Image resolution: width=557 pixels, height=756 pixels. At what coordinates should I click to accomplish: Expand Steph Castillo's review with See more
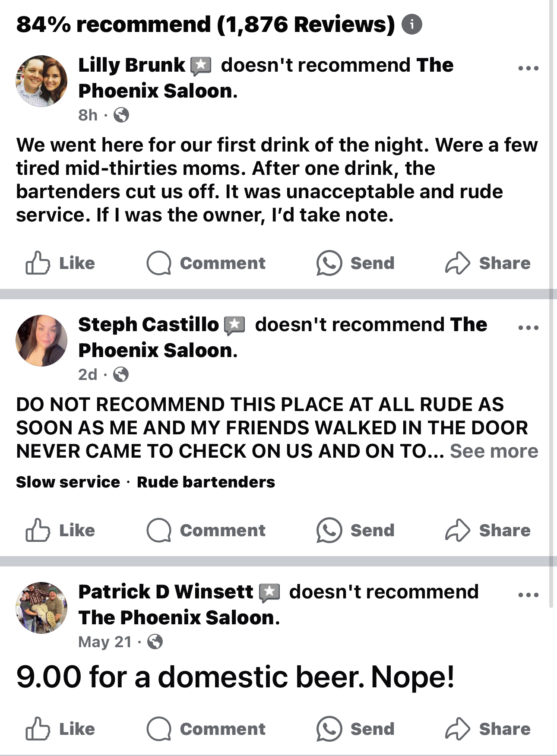pos(494,451)
